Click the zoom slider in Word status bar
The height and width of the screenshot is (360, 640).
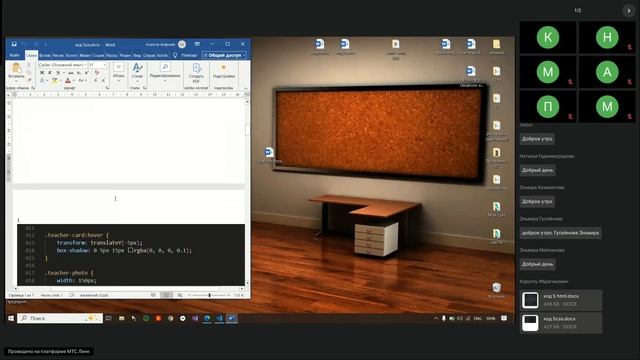pyautogui.click(x=209, y=295)
